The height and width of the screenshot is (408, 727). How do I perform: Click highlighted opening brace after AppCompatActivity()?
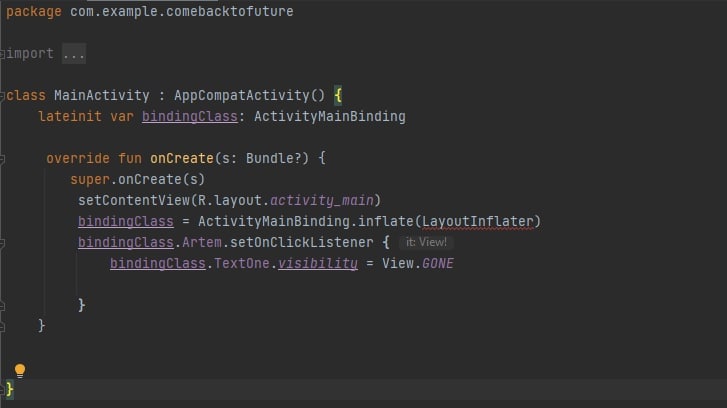click(338, 96)
